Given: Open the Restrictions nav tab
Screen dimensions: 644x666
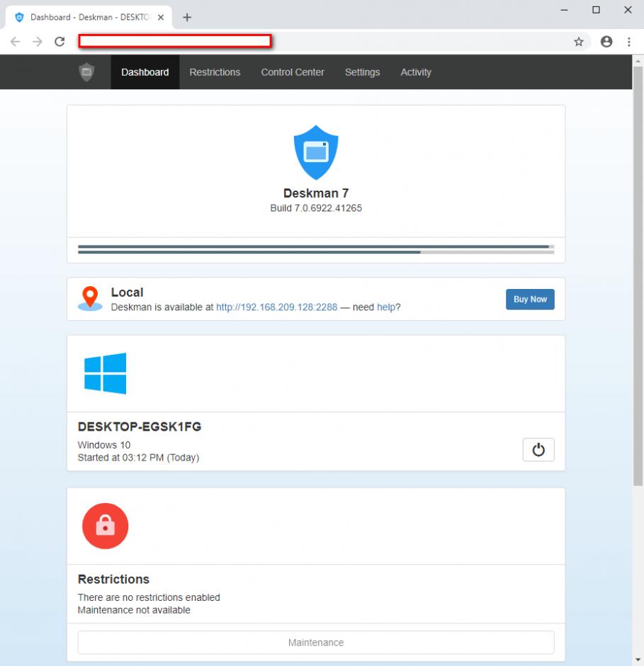Looking at the screenshot, I should coord(215,72).
